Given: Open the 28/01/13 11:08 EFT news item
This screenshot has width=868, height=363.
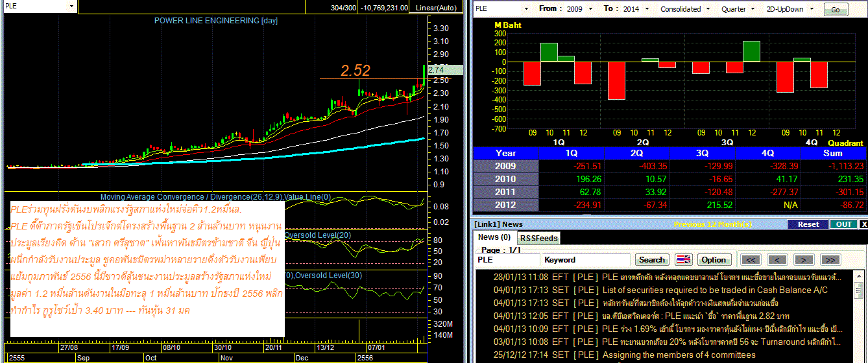Looking at the screenshot, I should pos(668,277).
